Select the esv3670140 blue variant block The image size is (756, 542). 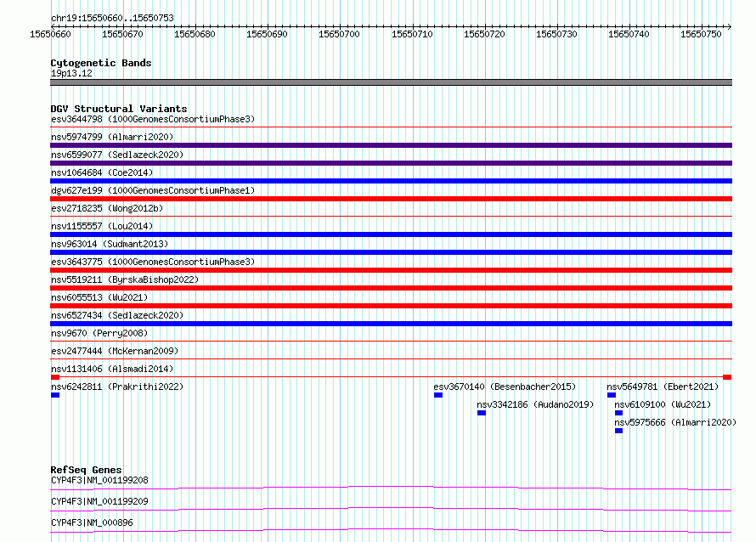438,395
